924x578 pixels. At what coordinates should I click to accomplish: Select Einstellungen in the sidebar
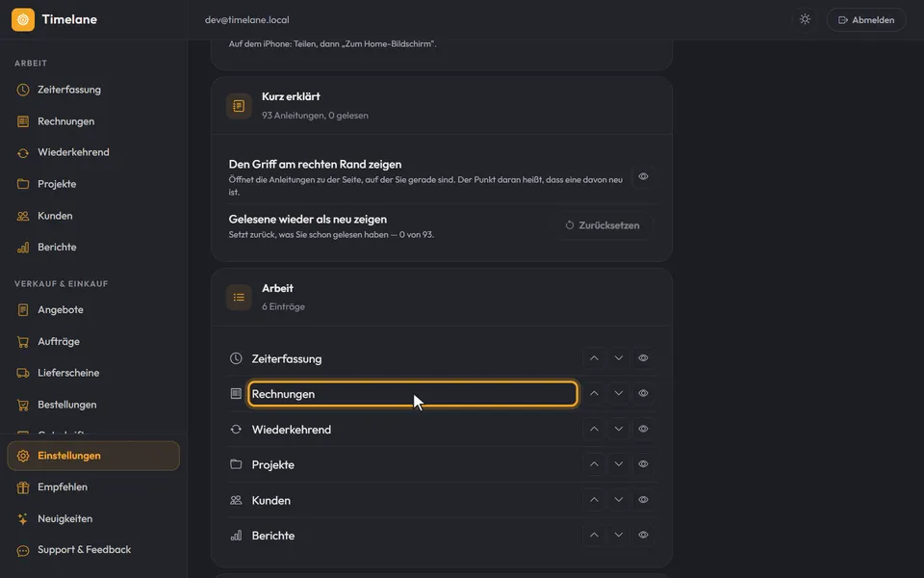93,456
